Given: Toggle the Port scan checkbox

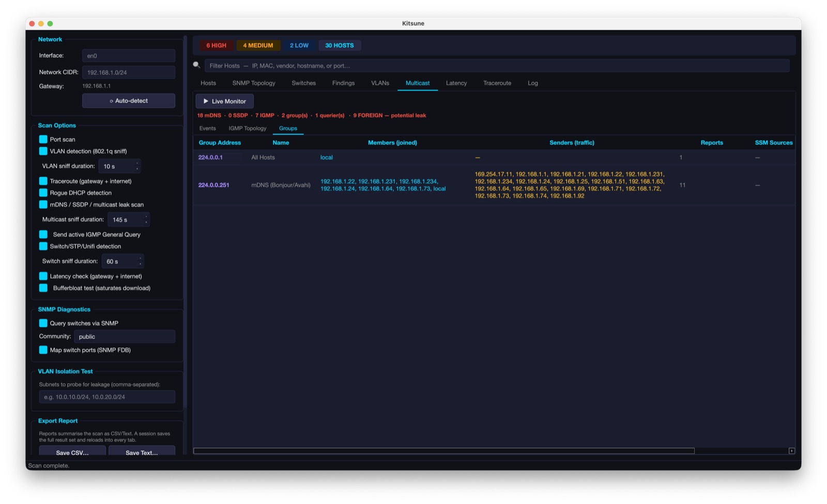Looking at the screenshot, I should point(43,139).
